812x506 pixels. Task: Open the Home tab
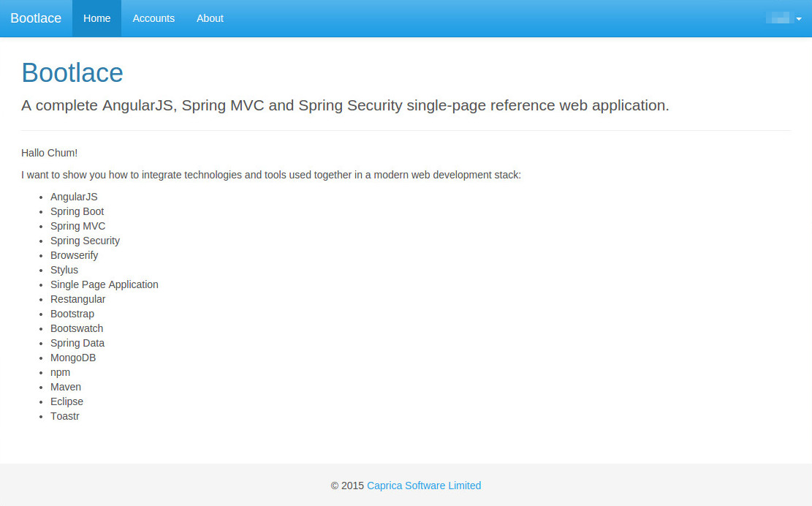pyautogui.click(x=96, y=18)
